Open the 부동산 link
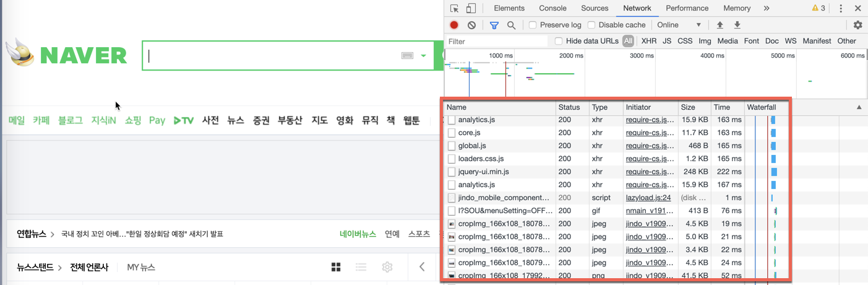The image size is (868, 285). click(x=290, y=120)
